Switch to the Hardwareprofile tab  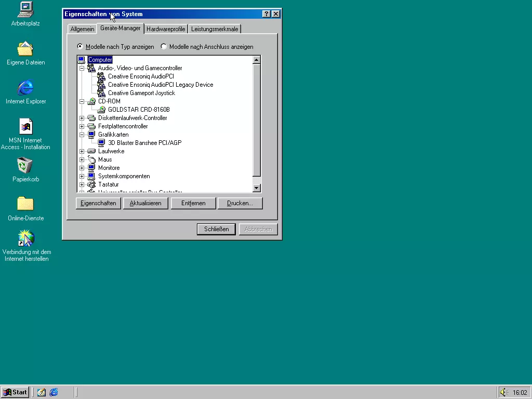(166, 29)
